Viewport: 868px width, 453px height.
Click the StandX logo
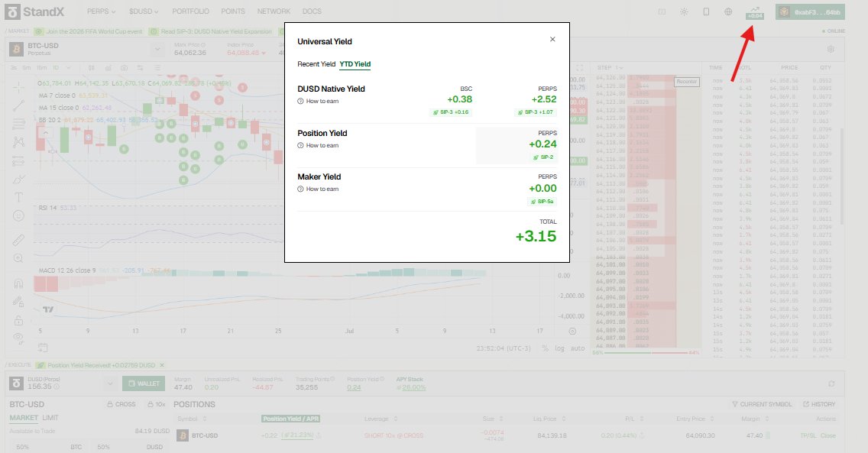(x=35, y=11)
